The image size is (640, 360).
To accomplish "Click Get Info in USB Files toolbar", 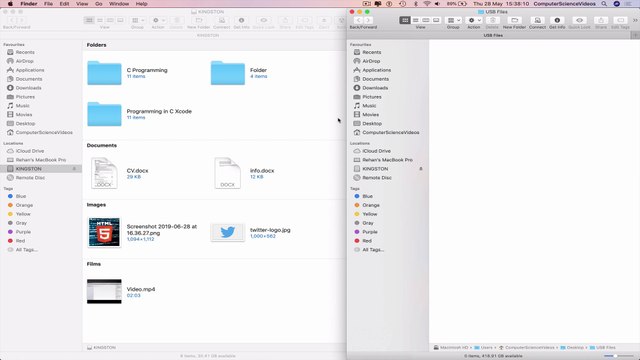I will tap(557, 20).
